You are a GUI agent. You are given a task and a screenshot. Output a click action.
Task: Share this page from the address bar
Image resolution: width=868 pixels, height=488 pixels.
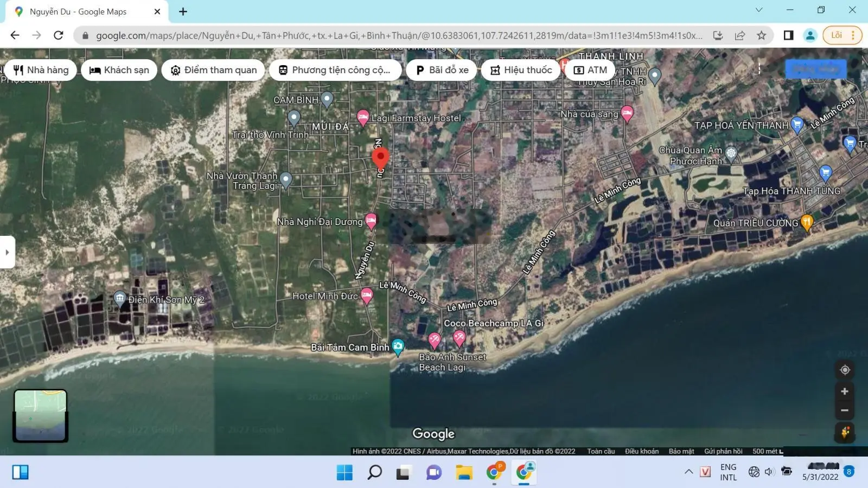(x=740, y=35)
